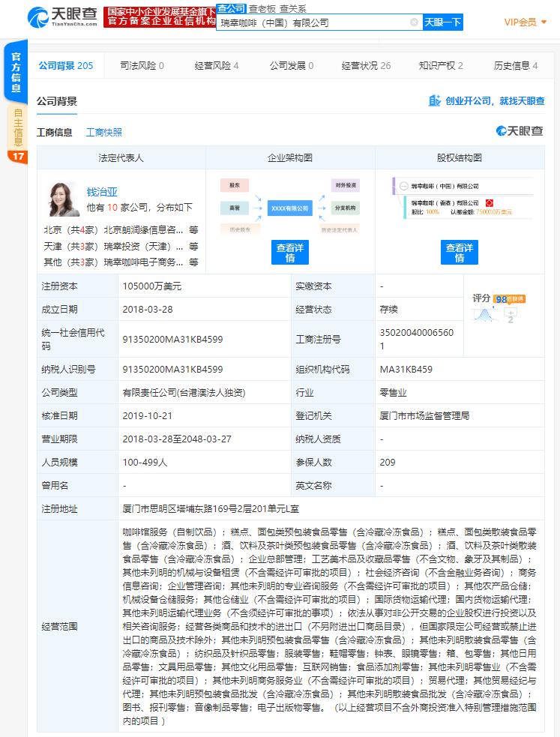Select the 自主信息 17 side tab
The width and height of the screenshot is (560, 737).
(17, 134)
